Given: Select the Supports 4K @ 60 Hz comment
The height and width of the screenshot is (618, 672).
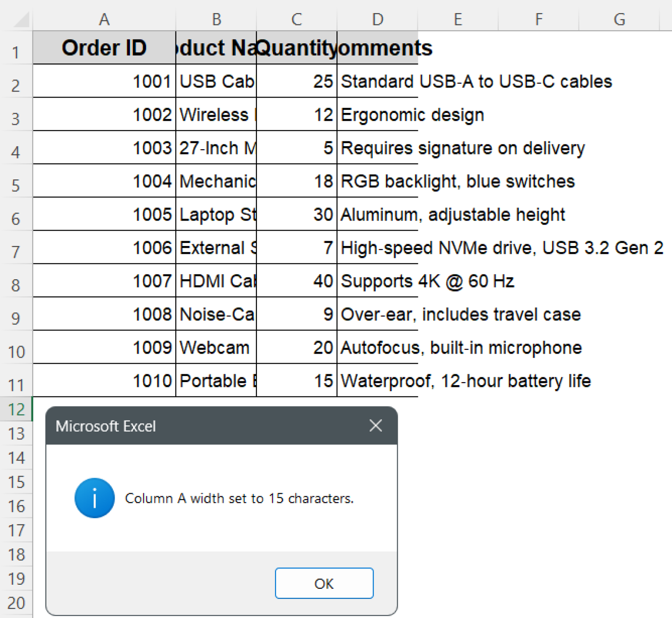Looking at the screenshot, I should coord(377,281).
